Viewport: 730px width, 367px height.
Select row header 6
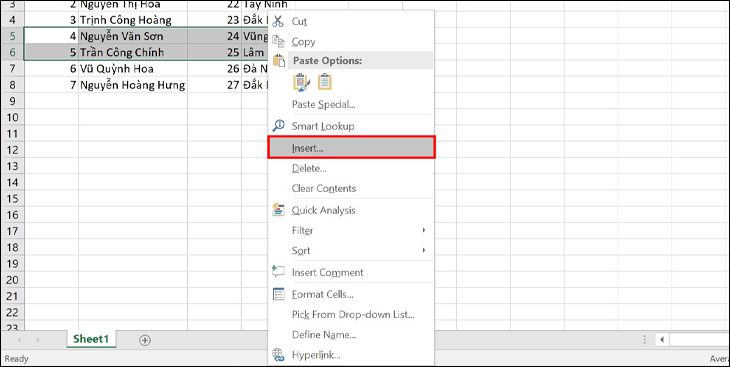pos(12,52)
